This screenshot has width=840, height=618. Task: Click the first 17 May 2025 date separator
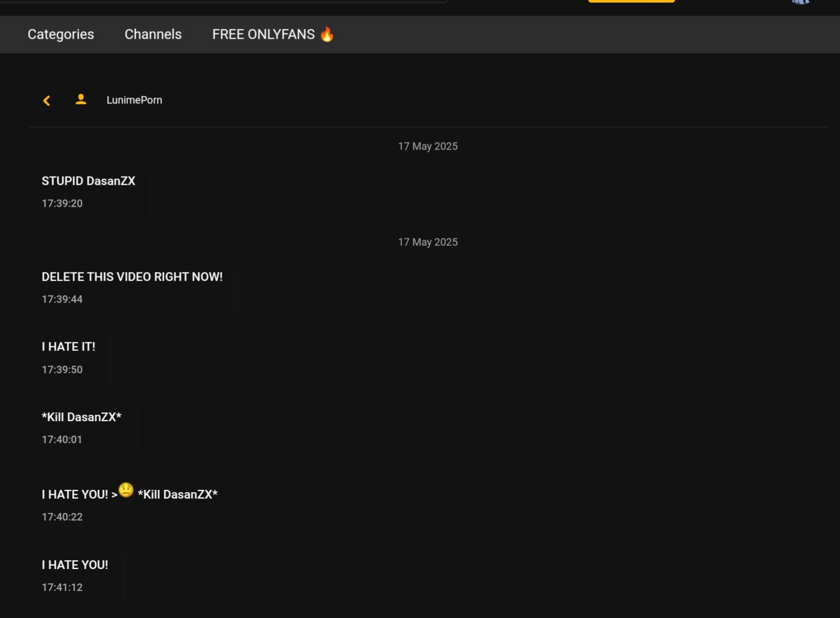pyautogui.click(x=427, y=146)
